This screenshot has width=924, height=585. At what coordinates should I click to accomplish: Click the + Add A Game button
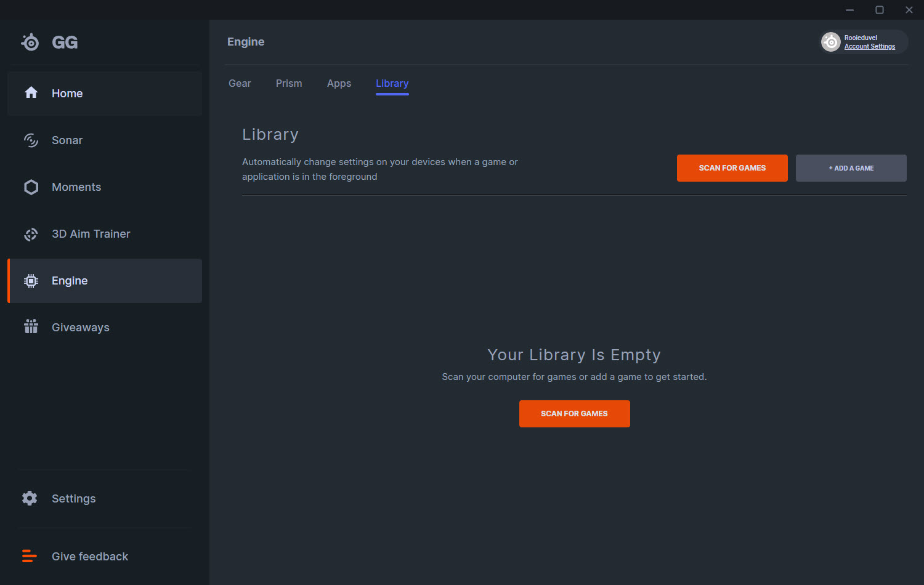click(x=851, y=168)
